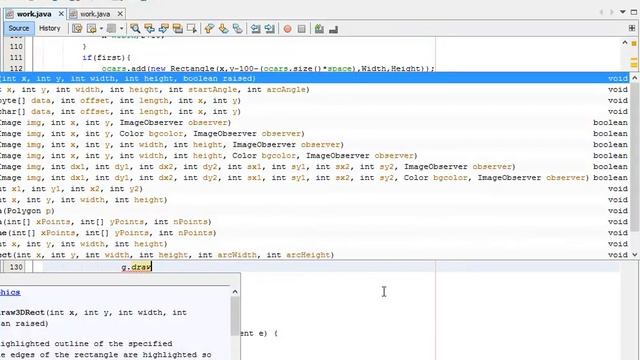Switch to Source view

point(19,28)
